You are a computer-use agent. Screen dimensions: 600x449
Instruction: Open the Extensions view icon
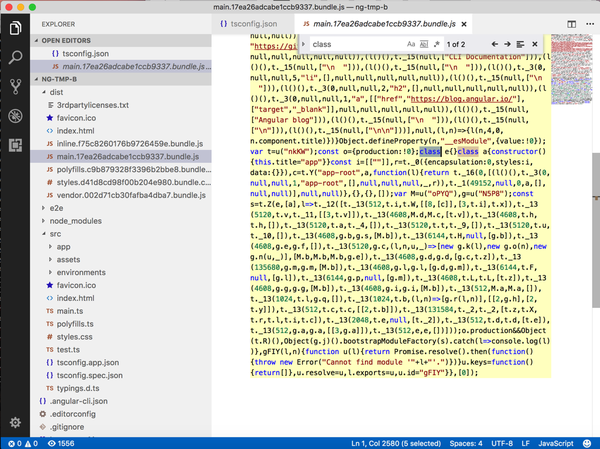pyautogui.click(x=15, y=145)
